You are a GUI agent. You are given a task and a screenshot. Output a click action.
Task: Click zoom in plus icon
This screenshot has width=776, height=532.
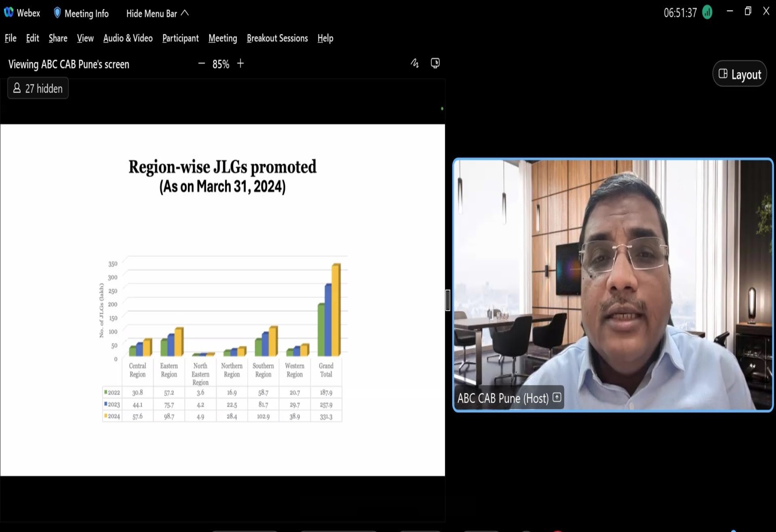pyautogui.click(x=241, y=64)
